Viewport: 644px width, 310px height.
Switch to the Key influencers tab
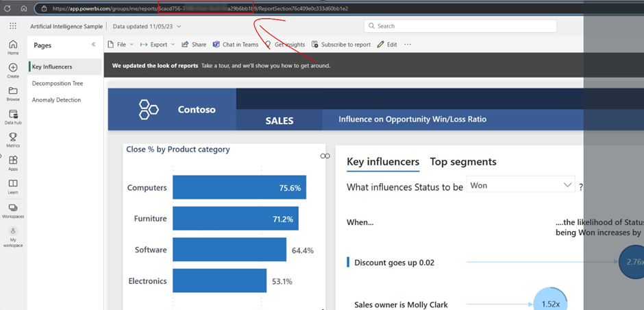(x=383, y=162)
